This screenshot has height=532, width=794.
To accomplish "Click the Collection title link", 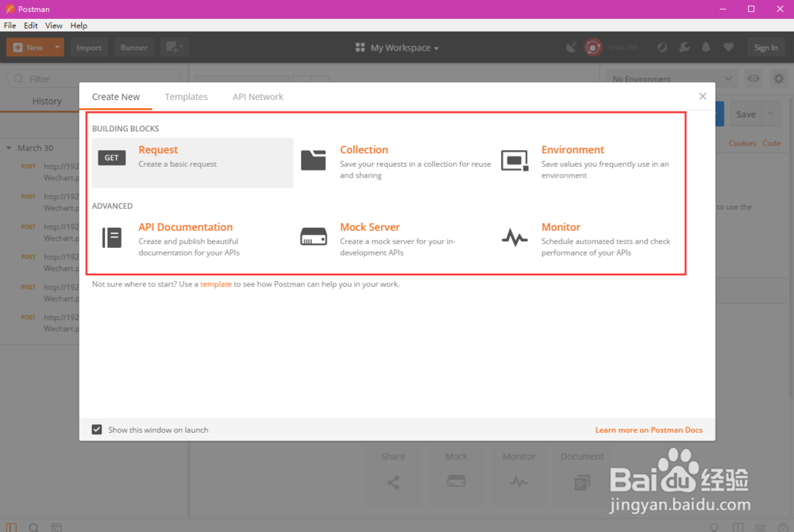I will (364, 150).
